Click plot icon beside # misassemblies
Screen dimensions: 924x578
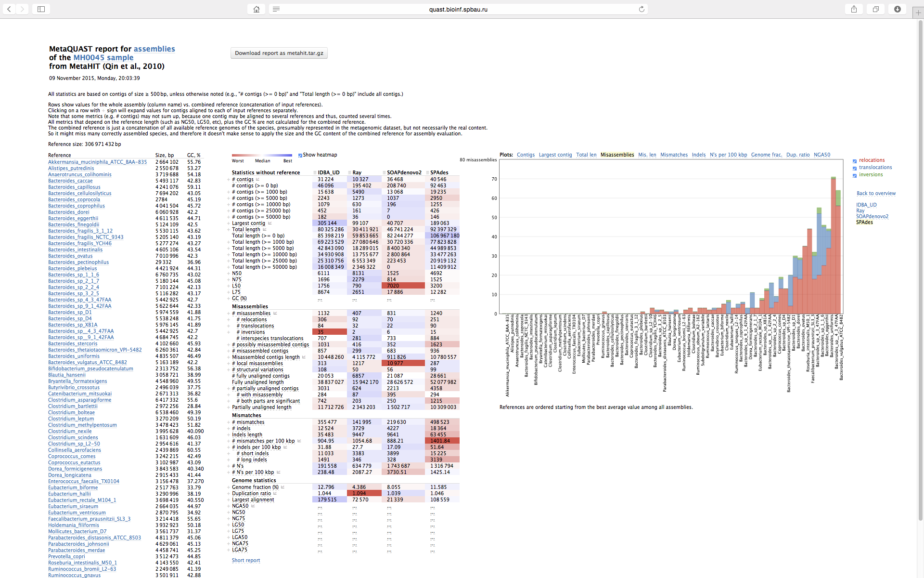pos(275,313)
